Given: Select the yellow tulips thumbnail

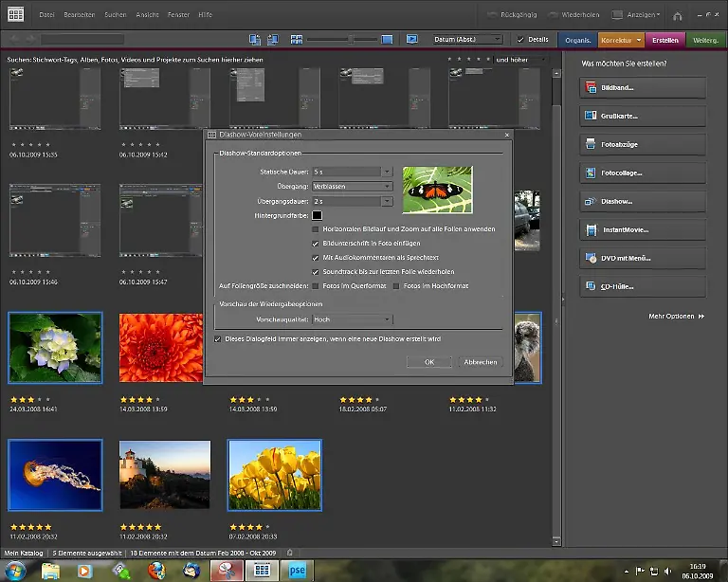Looking at the screenshot, I should pyautogui.click(x=275, y=476).
